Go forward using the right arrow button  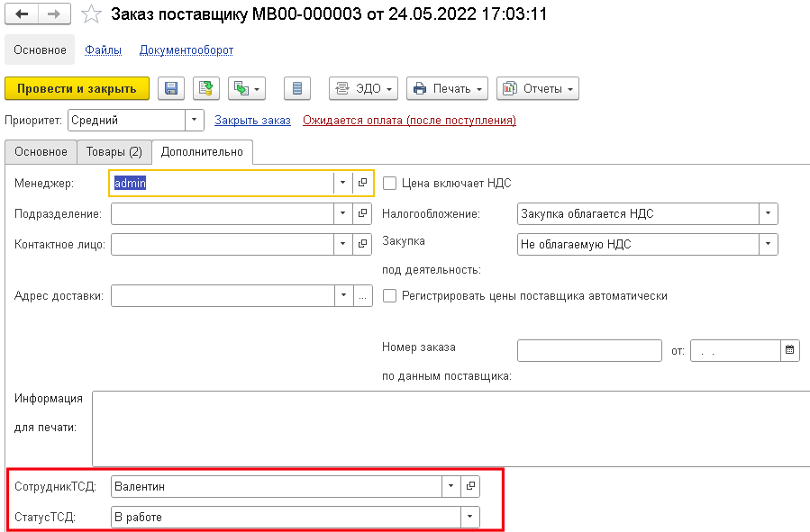pyautogui.click(x=54, y=14)
